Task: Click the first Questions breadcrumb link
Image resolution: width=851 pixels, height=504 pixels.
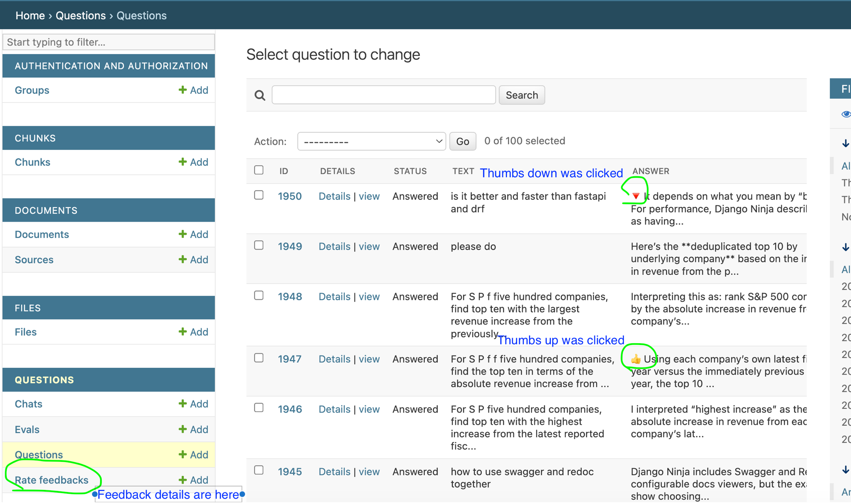Action: coord(80,15)
